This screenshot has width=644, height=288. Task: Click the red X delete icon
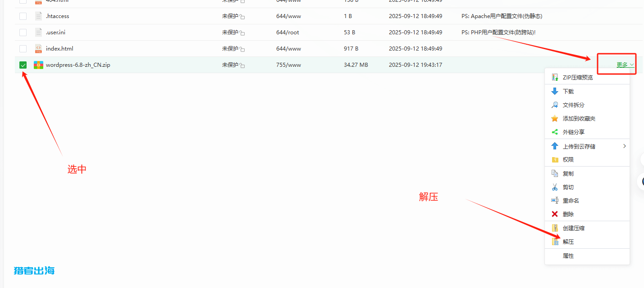[x=555, y=214]
